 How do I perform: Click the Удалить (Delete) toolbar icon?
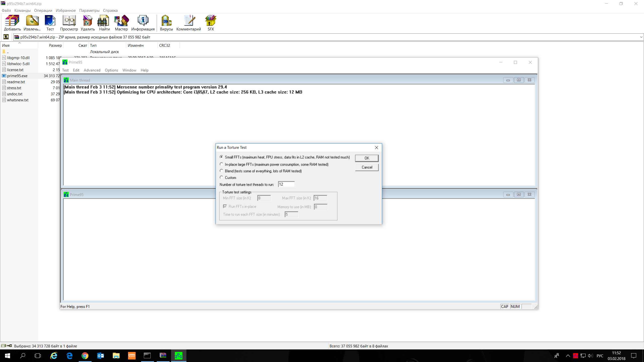[88, 23]
